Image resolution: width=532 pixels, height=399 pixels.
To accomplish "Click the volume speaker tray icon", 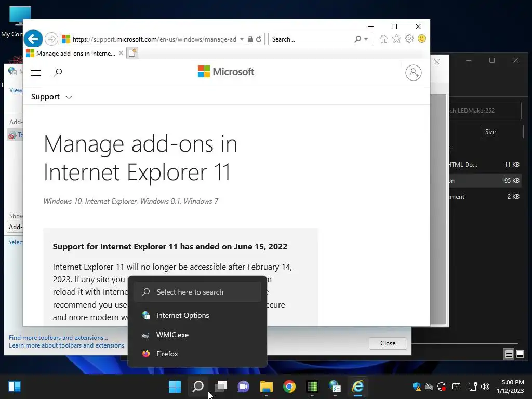I will point(485,387).
